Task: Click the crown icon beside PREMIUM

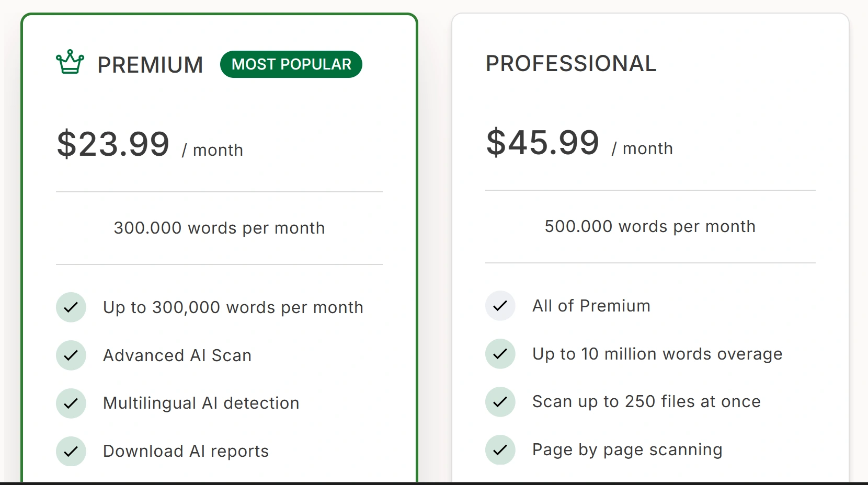Action: [x=70, y=62]
